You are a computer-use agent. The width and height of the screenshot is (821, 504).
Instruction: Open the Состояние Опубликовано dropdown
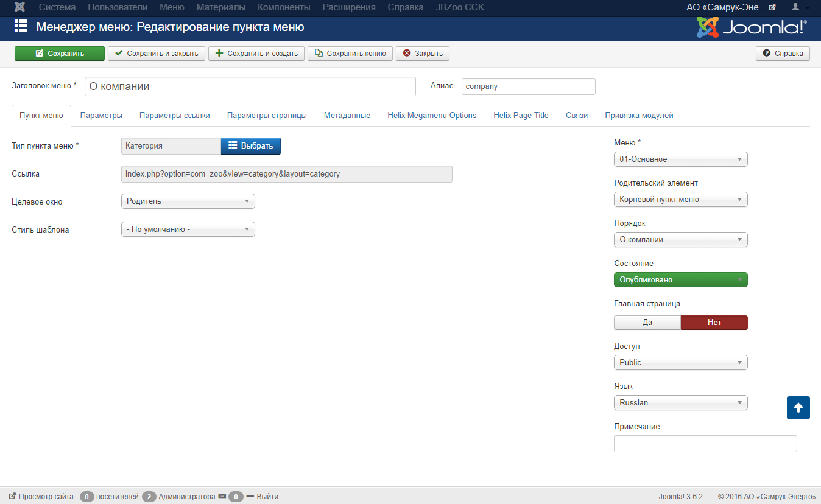tap(680, 280)
